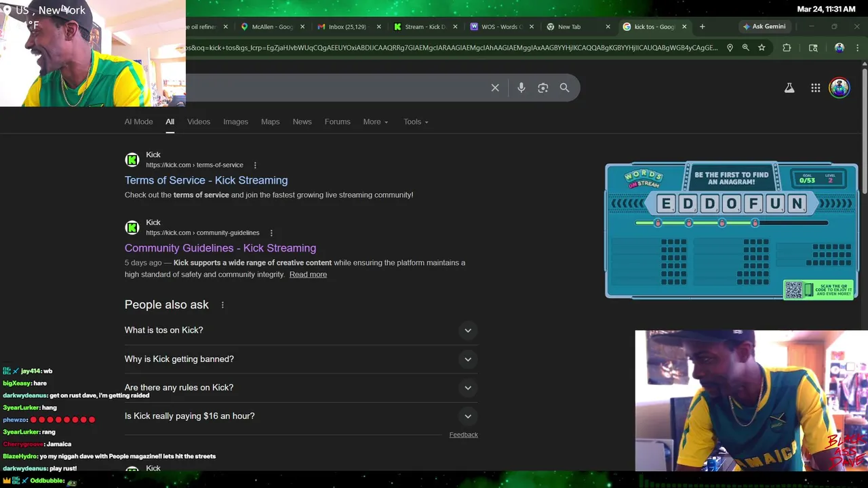868x488 pixels.
Task: Close the WOS Words tab
Action: [x=532, y=26]
